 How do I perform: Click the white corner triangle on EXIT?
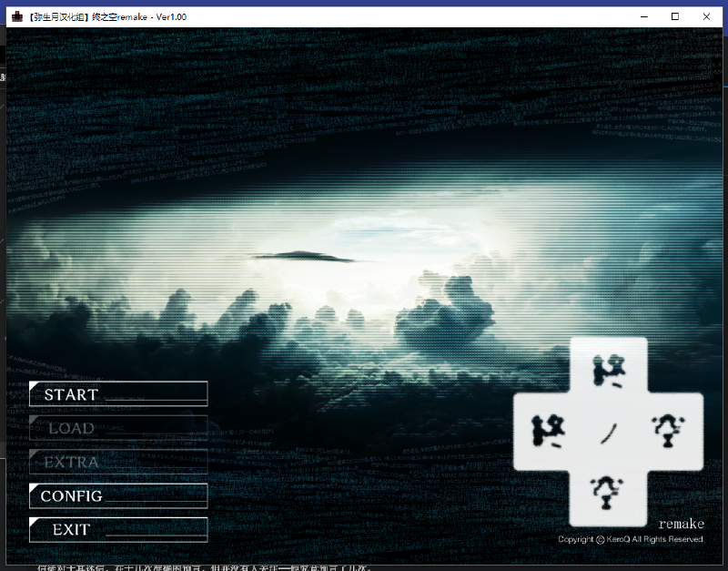(35, 524)
